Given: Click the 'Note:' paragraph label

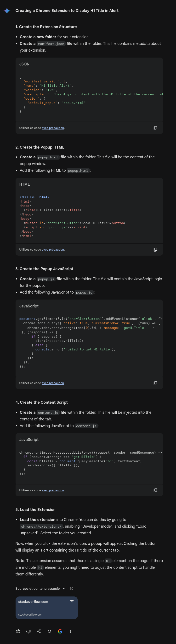Looking at the screenshot, I should click(20, 561).
